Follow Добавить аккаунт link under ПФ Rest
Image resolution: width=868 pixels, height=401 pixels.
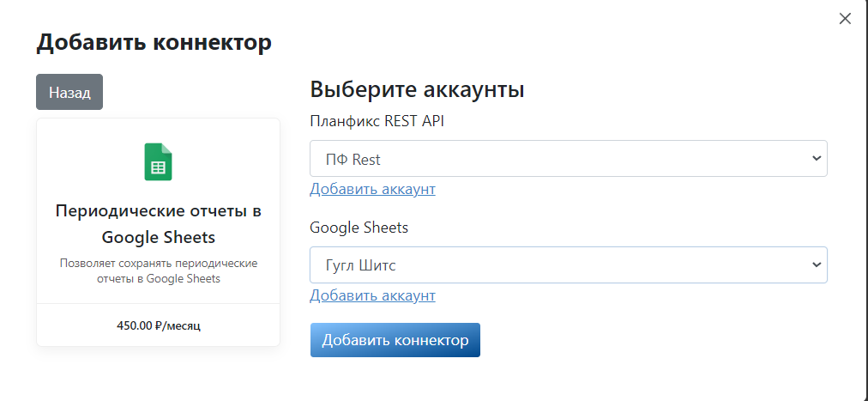pyautogui.click(x=372, y=189)
